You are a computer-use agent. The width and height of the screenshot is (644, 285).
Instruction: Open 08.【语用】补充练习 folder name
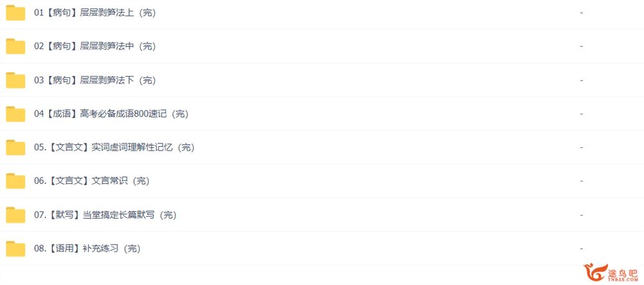[87, 248]
